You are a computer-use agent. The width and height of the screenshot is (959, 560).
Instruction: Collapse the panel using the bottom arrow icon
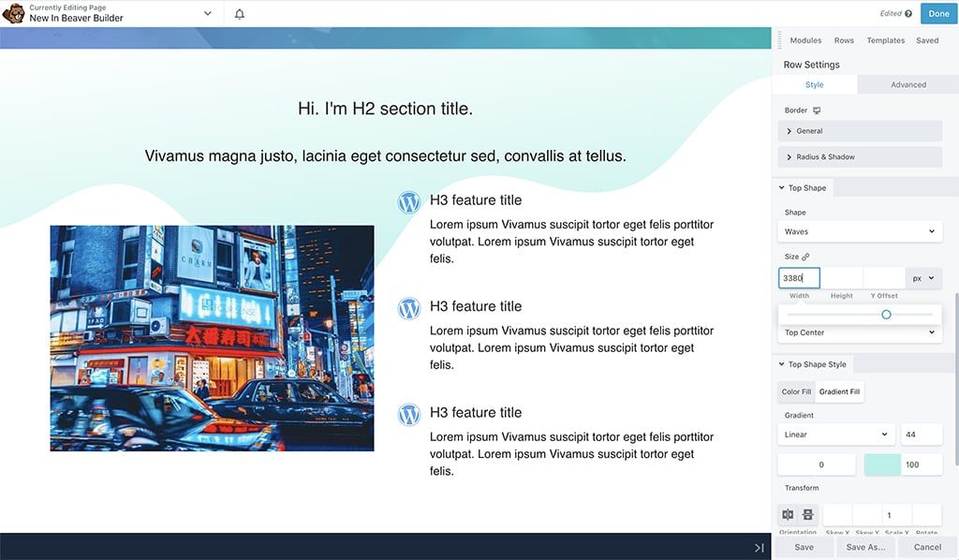click(x=759, y=548)
